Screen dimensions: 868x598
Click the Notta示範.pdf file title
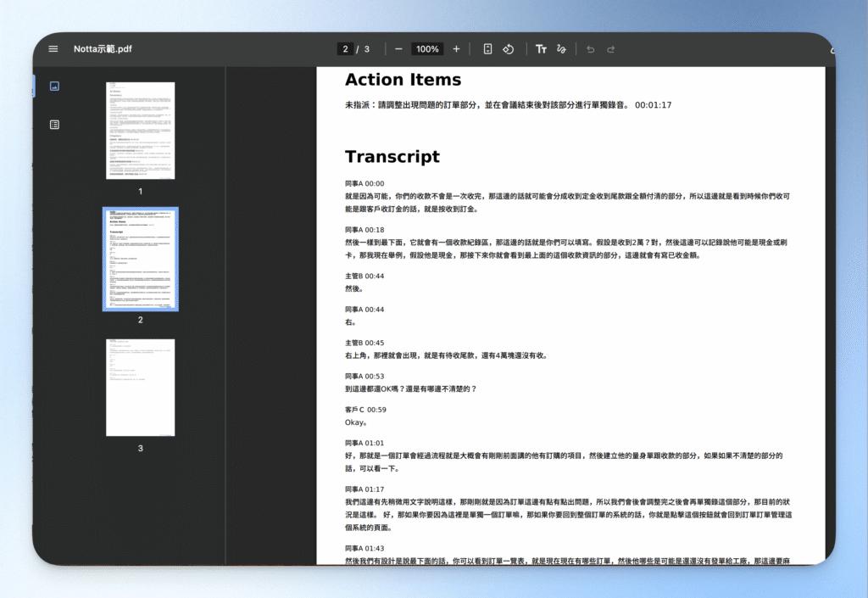click(103, 48)
